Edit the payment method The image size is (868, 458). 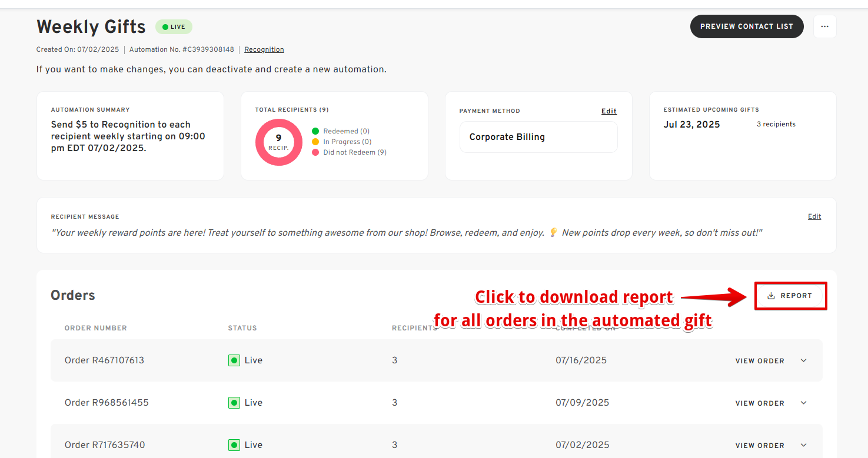point(609,111)
